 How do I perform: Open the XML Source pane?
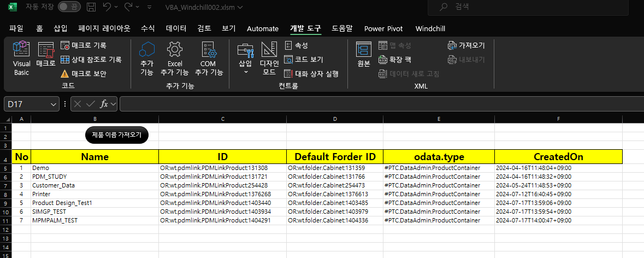pos(363,55)
